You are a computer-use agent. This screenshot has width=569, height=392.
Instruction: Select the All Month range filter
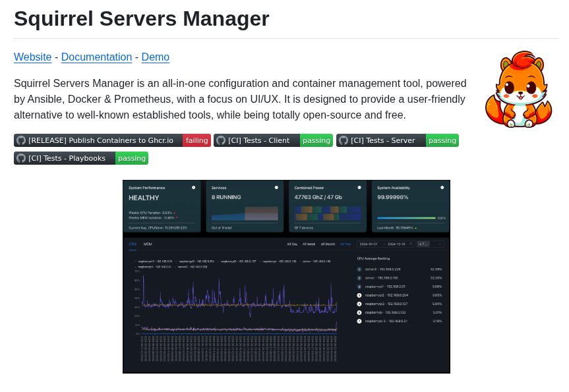tap(328, 244)
